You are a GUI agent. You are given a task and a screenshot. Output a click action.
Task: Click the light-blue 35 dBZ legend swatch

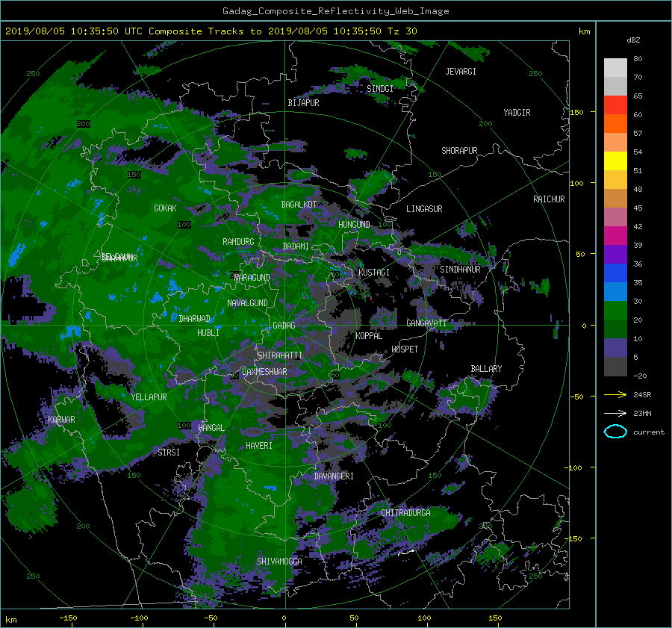(x=615, y=292)
